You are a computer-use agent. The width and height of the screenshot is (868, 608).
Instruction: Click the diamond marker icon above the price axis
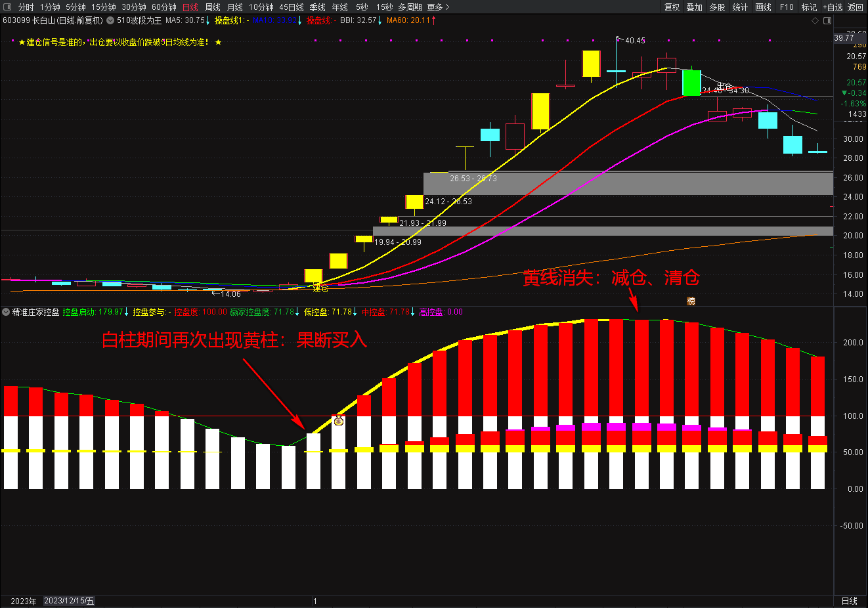tap(815, 20)
